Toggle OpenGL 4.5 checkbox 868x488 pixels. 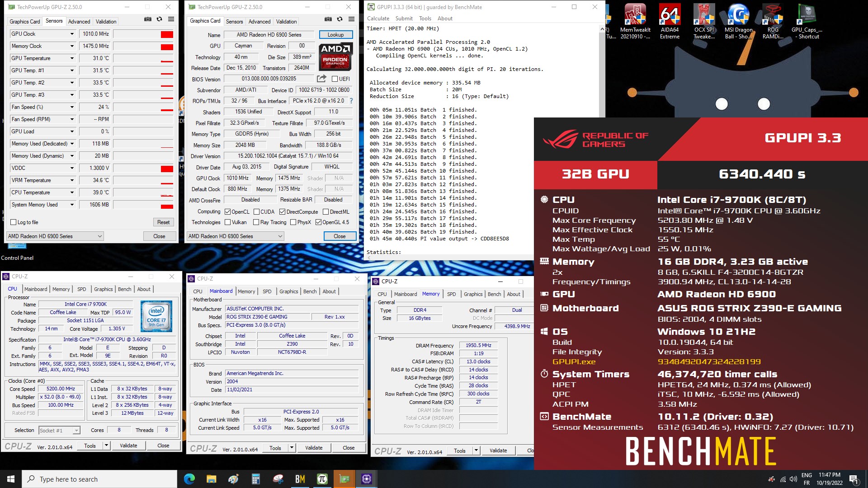click(x=318, y=222)
